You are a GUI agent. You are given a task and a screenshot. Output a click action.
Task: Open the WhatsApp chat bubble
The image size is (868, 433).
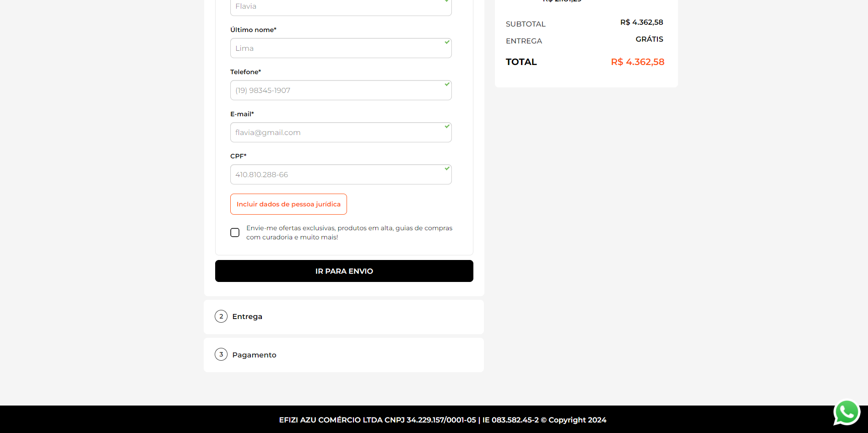846,412
